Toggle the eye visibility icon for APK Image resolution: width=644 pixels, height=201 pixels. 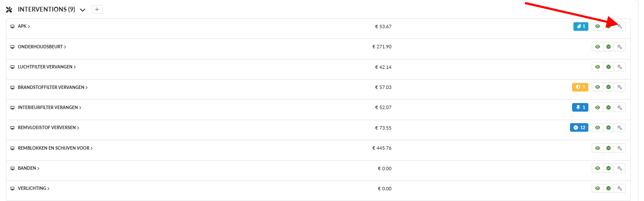[597, 27]
